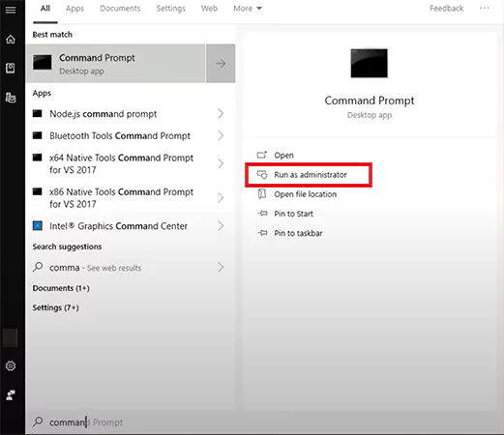Click the Node.js command prompt icon
This screenshot has width=504, height=435.
pyautogui.click(x=38, y=113)
